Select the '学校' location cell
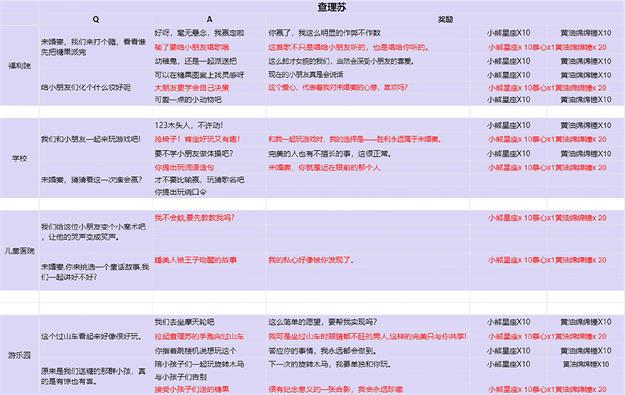Viewport: 625px width, 395px height. 20,158
